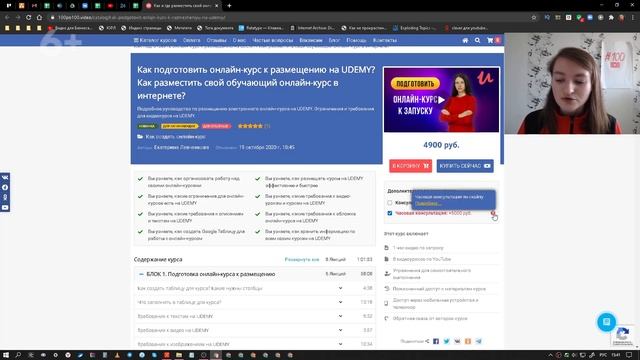Open the 'Как создать онлайн-курс' category link

tap(176, 137)
